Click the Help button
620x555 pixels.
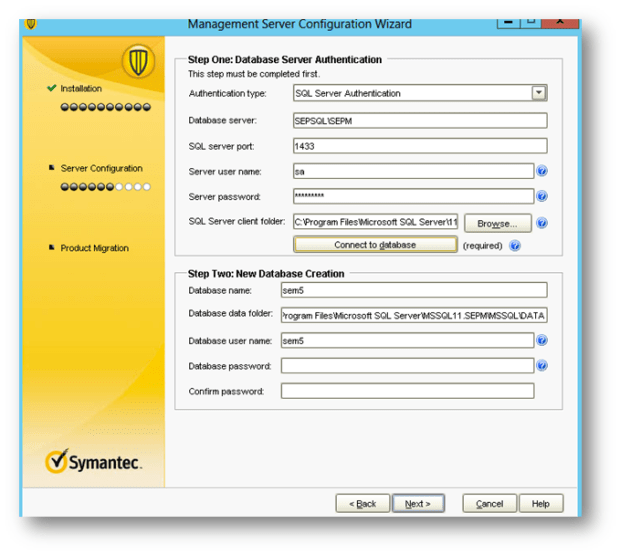tap(540, 503)
